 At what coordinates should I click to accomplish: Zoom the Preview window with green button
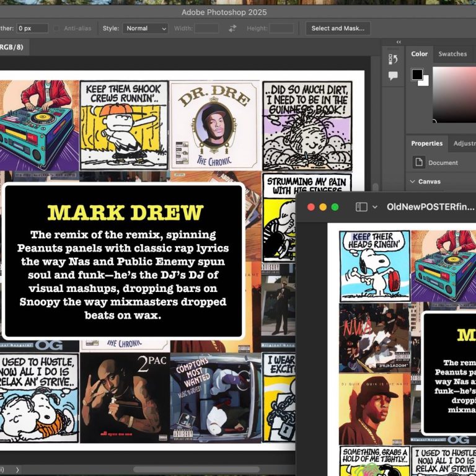[335, 207]
